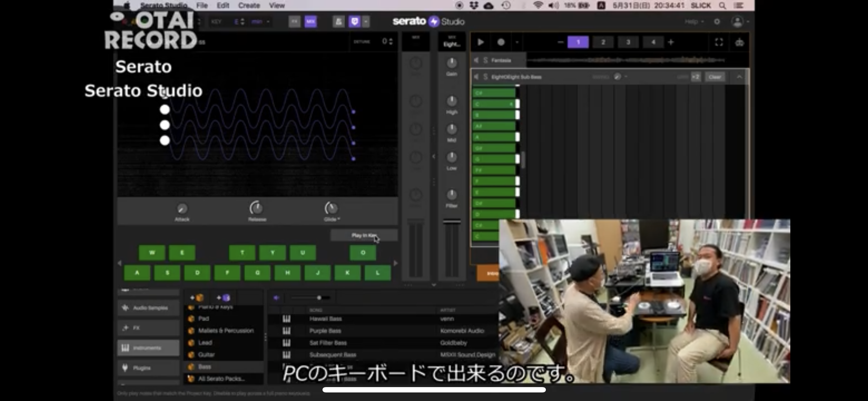
Task: Select Hawaii Bass preset row
Action: pos(383,319)
